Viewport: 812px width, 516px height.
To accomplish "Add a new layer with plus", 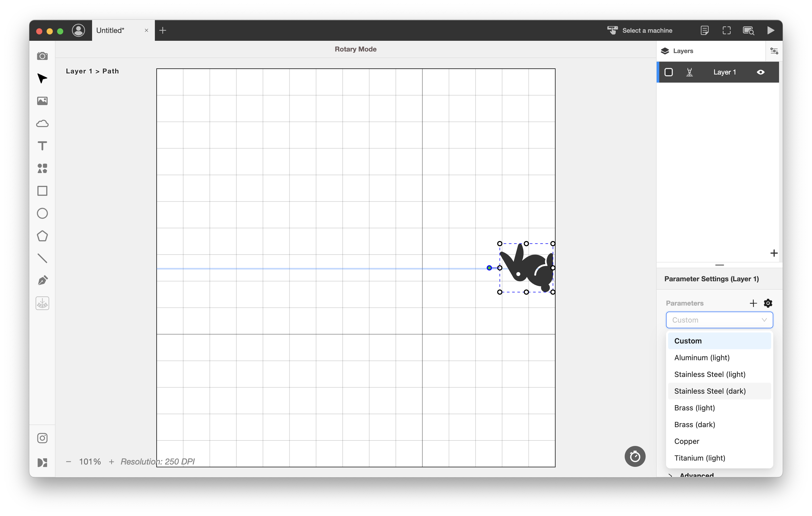I will 774,253.
